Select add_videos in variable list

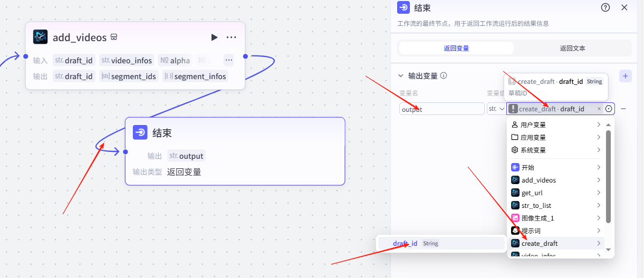(x=539, y=180)
